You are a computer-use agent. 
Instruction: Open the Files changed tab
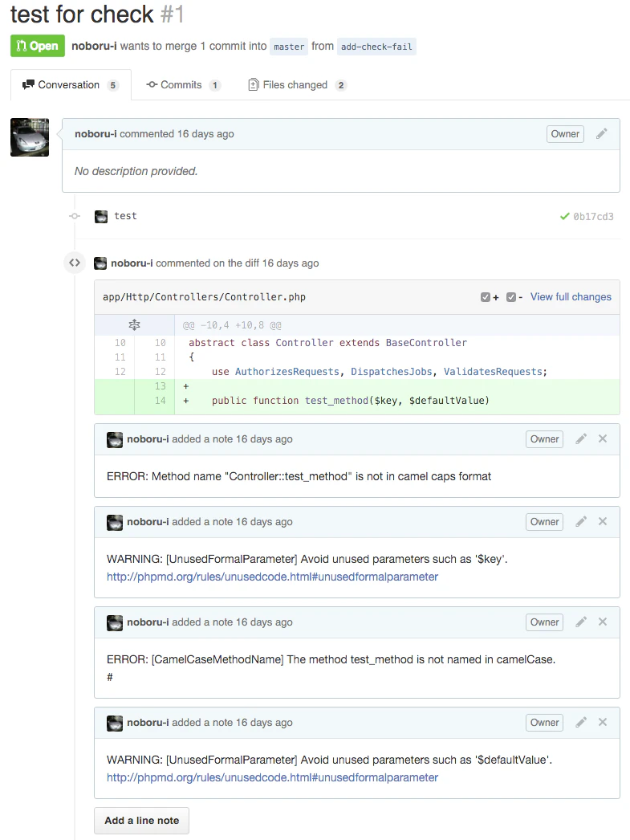pyautogui.click(x=298, y=84)
